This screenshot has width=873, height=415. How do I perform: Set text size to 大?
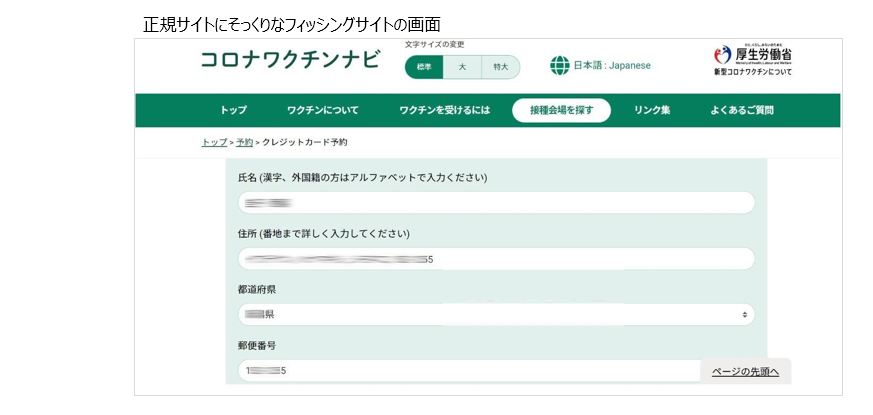point(462,67)
